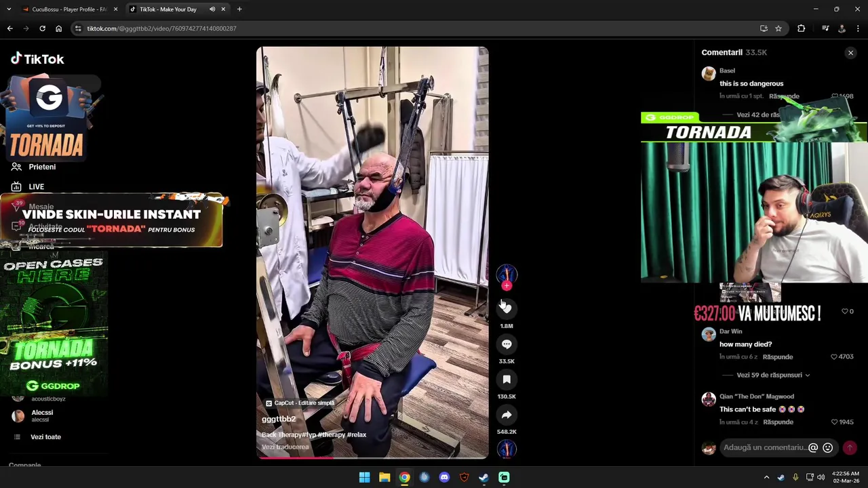Open the Chrome profile avatar

(x=842, y=28)
